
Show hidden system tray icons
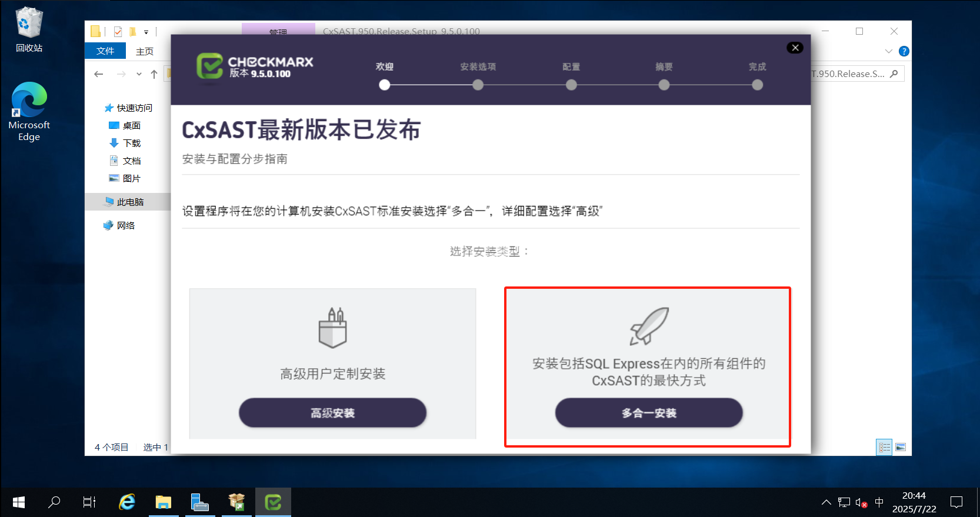[x=826, y=502]
